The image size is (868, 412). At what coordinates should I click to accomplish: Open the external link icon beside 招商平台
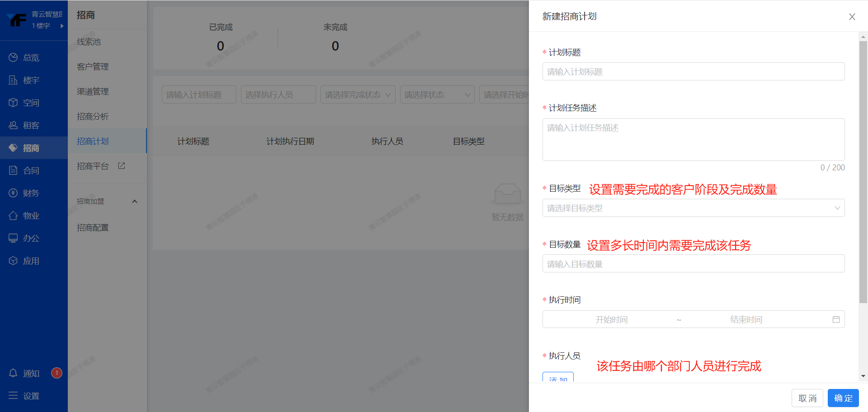tap(121, 166)
